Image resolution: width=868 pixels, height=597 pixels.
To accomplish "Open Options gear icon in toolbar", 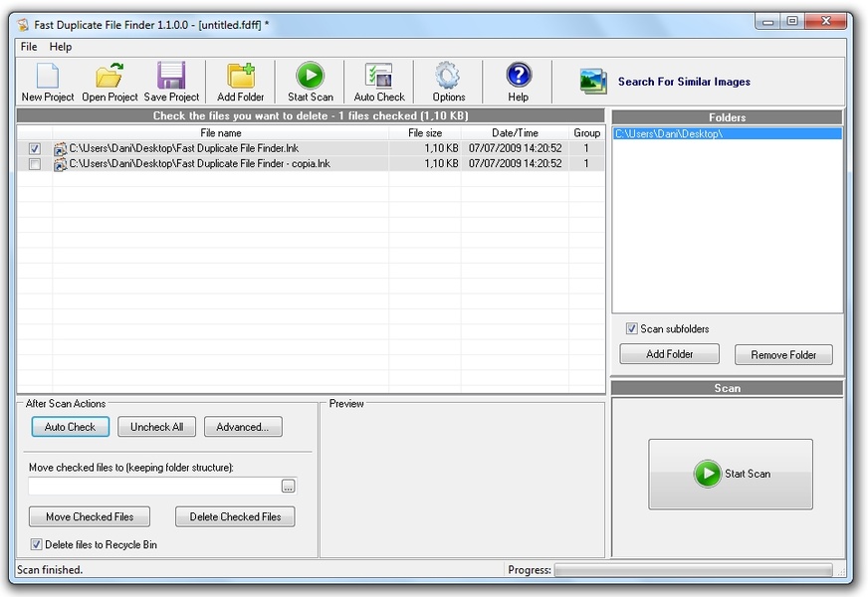I will [x=448, y=77].
